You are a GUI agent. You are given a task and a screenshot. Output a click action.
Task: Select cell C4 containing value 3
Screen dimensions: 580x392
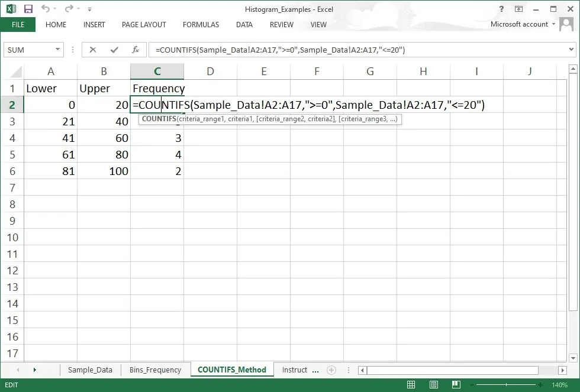(157, 138)
